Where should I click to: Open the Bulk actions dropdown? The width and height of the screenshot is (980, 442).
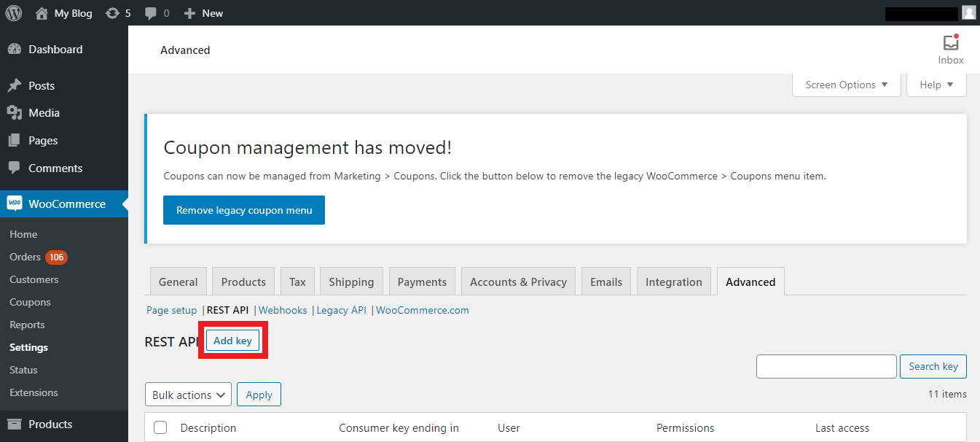[x=188, y=395]
